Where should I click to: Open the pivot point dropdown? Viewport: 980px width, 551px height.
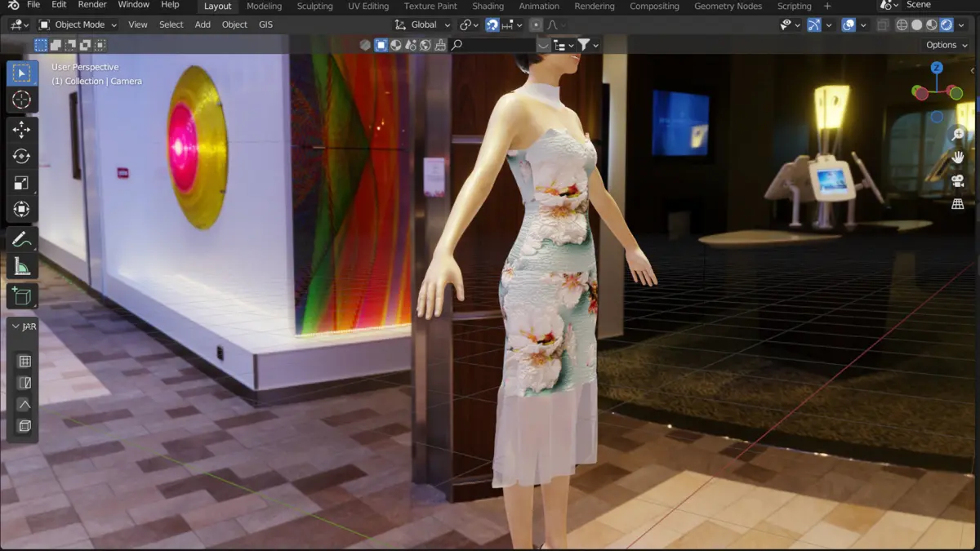coord(468,24)
